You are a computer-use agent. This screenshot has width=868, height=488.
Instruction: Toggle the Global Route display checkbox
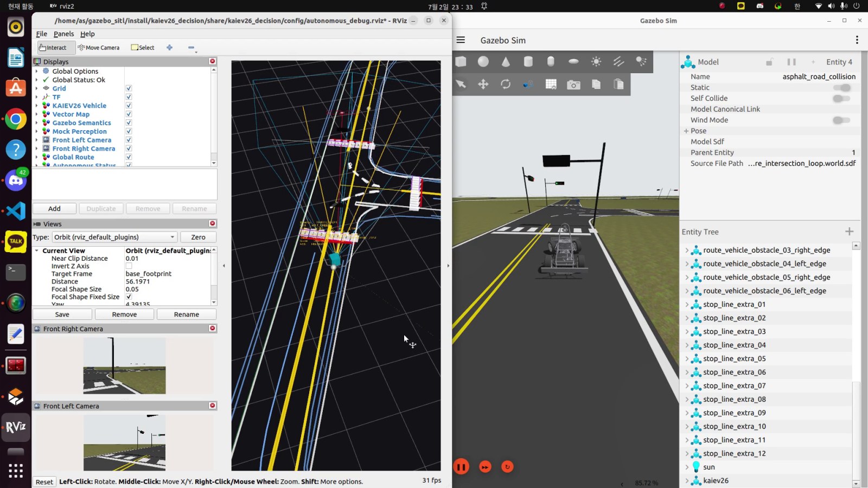click(x=129, y=157)
